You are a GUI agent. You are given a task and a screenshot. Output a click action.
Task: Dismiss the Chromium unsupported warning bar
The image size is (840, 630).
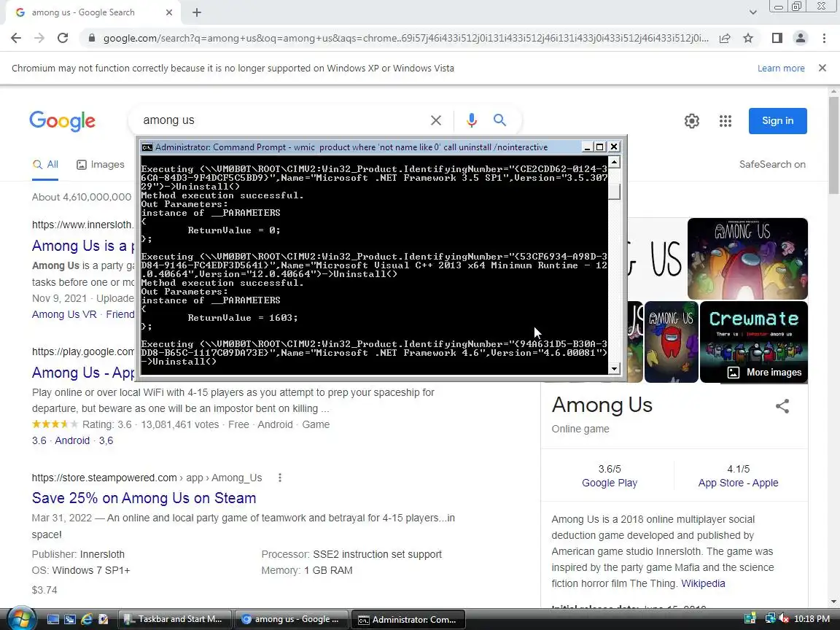(822, 68)
